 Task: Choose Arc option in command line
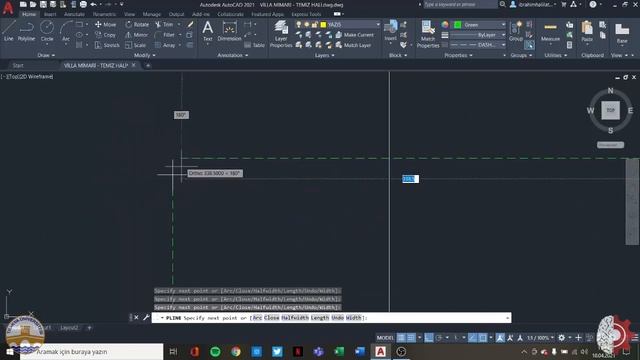pos(257,318)
